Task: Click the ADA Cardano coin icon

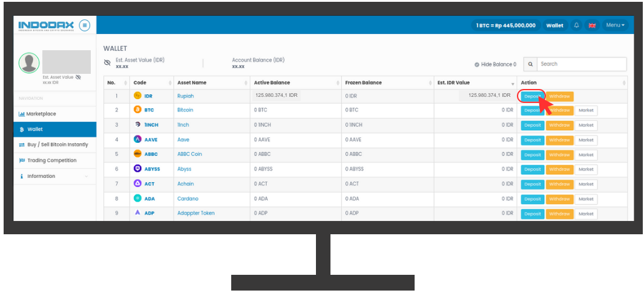Action: pyautogui.click(x=137, y=199)
